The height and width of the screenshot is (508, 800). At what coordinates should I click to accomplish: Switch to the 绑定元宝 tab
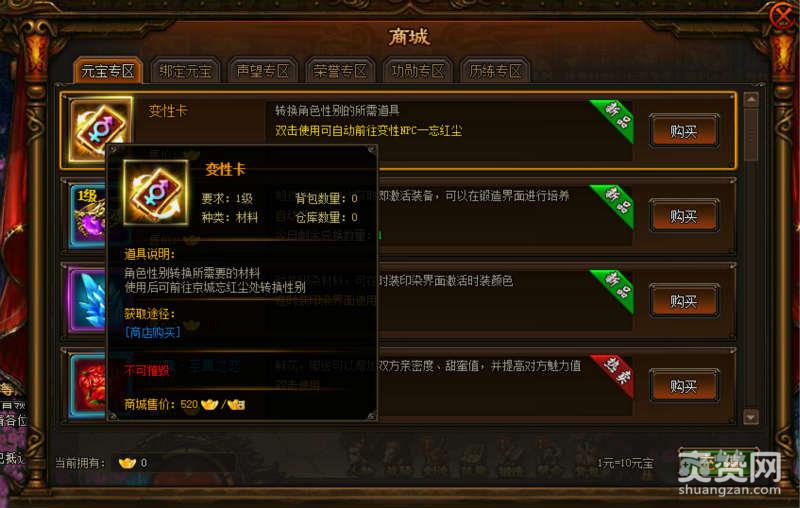click(185, 71)
